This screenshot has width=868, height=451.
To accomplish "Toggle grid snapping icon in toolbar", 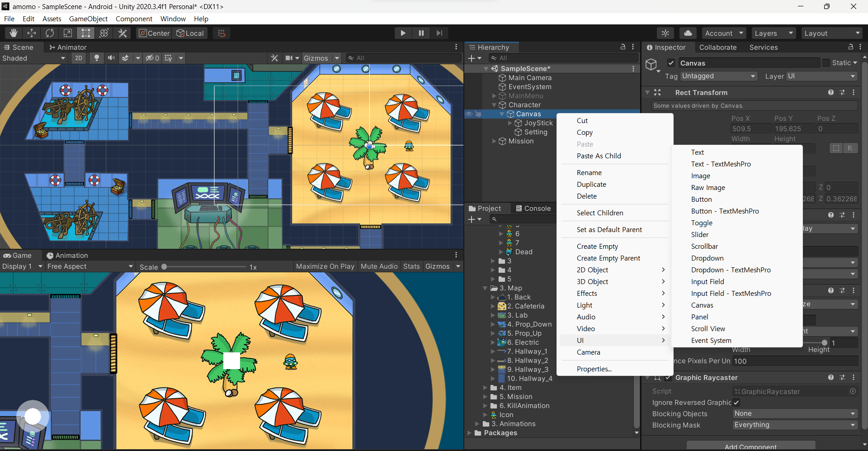I will tap(222, 33).
